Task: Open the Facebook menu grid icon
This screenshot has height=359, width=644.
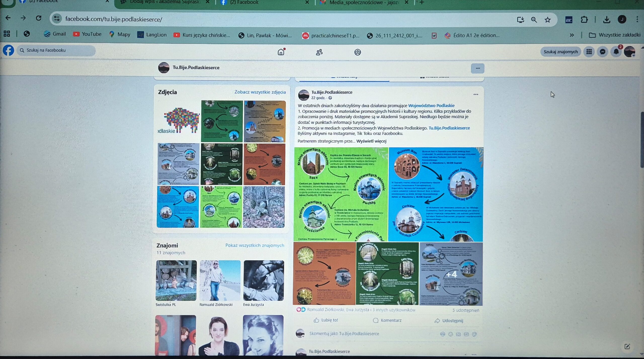Action: click(589, 52)
